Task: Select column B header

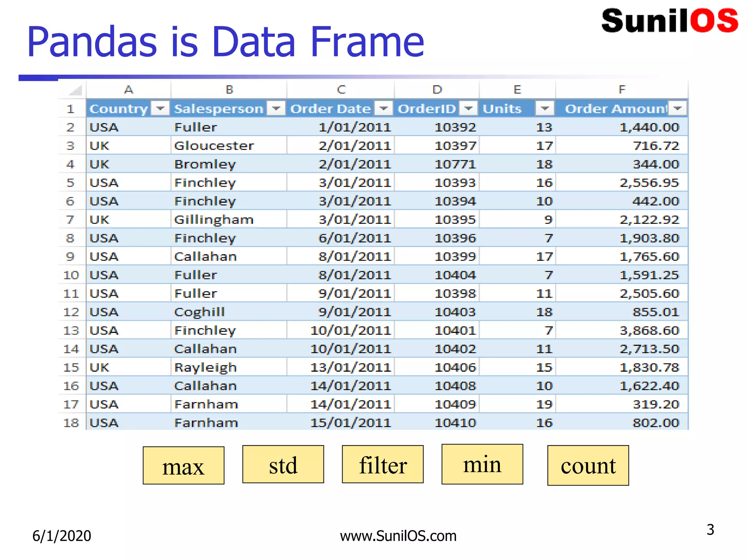Action: click(229, 90)
